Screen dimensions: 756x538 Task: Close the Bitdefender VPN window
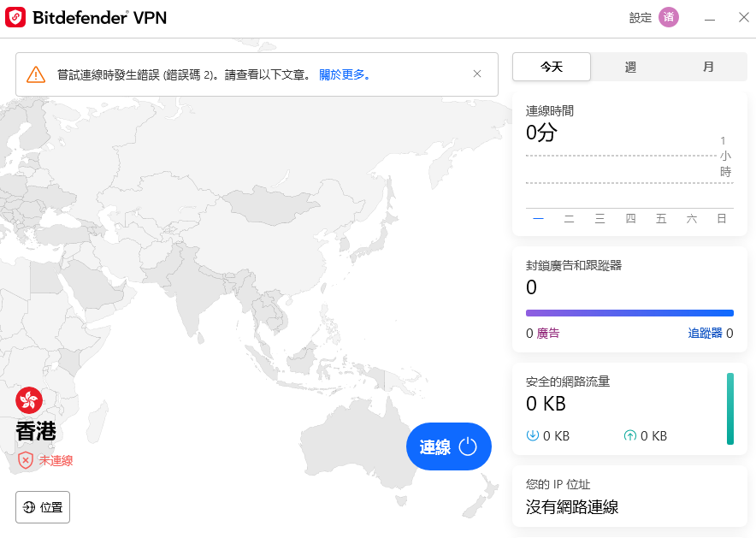click(x=743, y=18)
